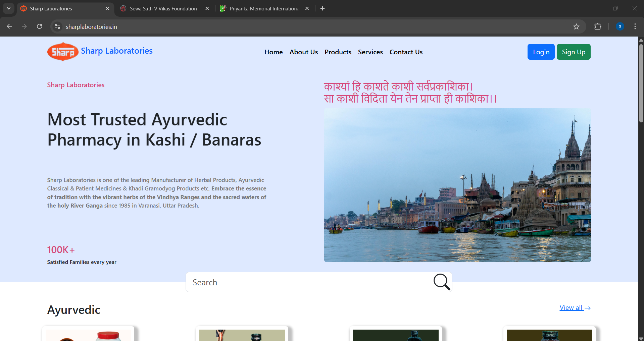This screenshot has height=341, width=644.
Task: Click the Most Trusted Ayurvedic Pharmacy heading
Action: coord(154,130)
